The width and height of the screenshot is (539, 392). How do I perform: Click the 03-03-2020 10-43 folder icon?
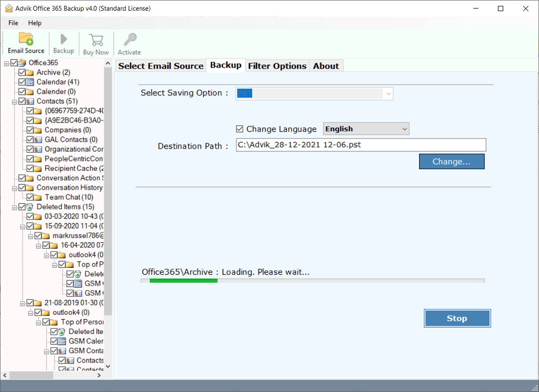[38, 217]
